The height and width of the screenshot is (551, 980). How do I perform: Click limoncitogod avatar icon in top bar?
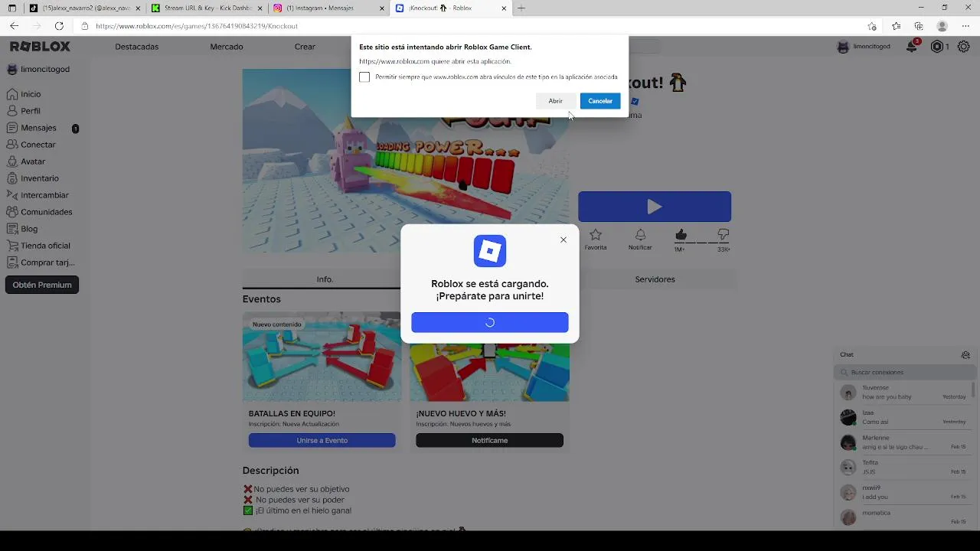843,47
